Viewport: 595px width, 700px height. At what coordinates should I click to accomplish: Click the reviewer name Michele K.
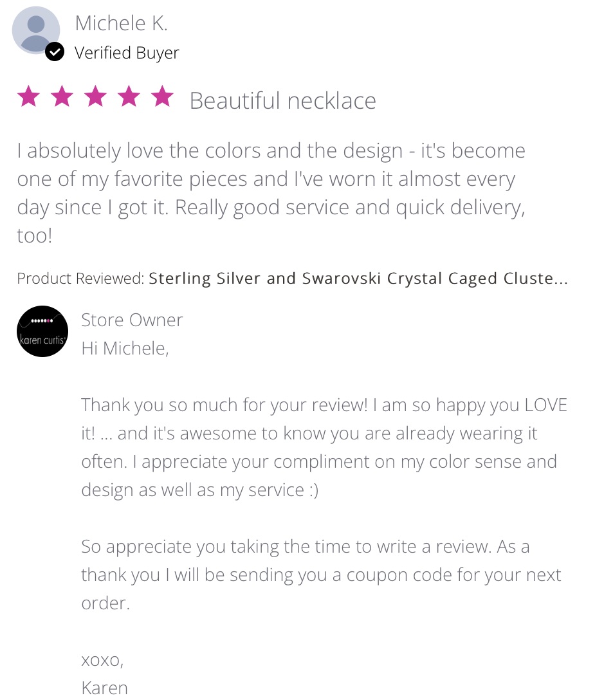pos(121,23)
